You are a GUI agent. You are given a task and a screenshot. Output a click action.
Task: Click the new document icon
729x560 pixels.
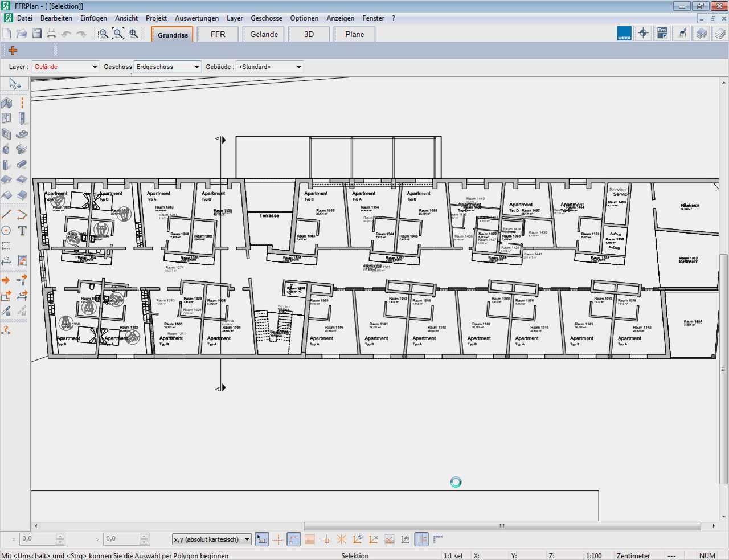click(7, 34)
